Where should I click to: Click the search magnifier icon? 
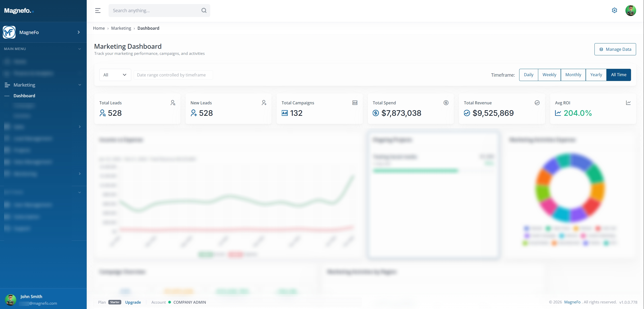pyautogui.click(x=204, y=10)
